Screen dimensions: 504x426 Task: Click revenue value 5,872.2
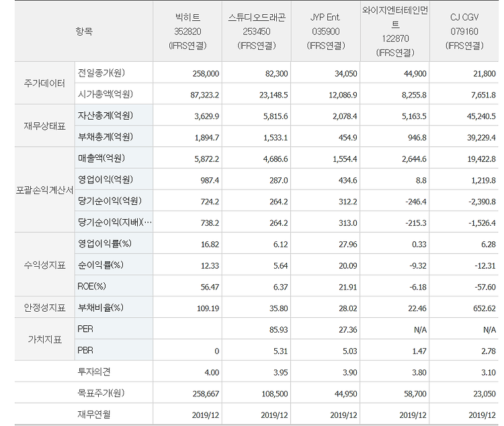tap(207, 159)
